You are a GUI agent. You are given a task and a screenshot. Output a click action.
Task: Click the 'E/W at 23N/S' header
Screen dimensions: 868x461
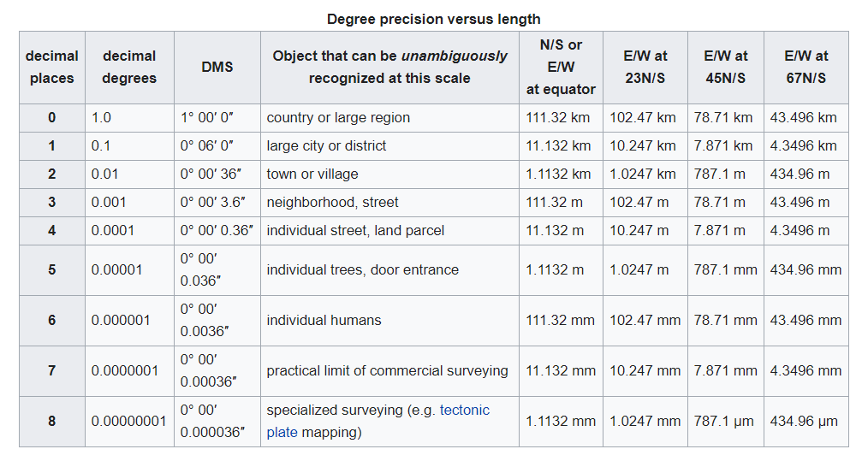pyautogui.click(x=645, y=68)
